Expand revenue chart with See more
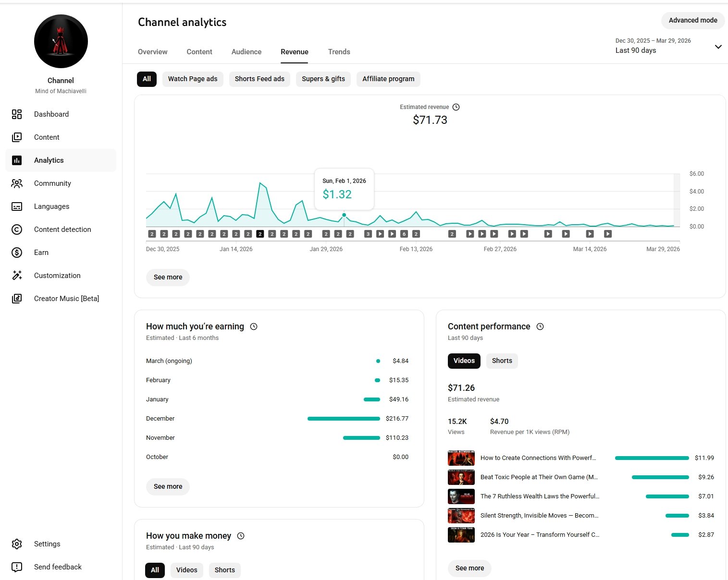 click(x=168, y=278)
